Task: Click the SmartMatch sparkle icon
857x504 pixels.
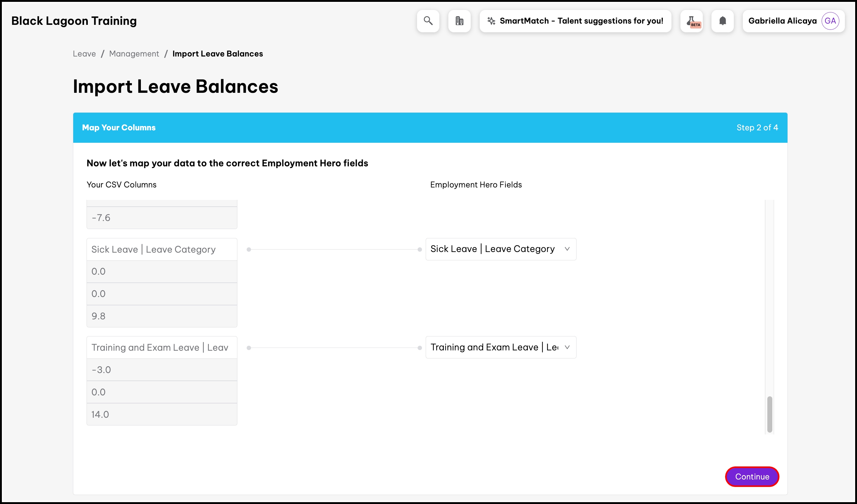Action: [491, 21]
